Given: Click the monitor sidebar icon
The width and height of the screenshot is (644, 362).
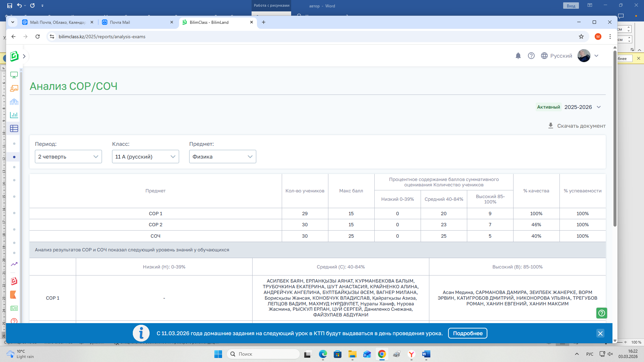Looking at the screenshot, I should 14,75.
